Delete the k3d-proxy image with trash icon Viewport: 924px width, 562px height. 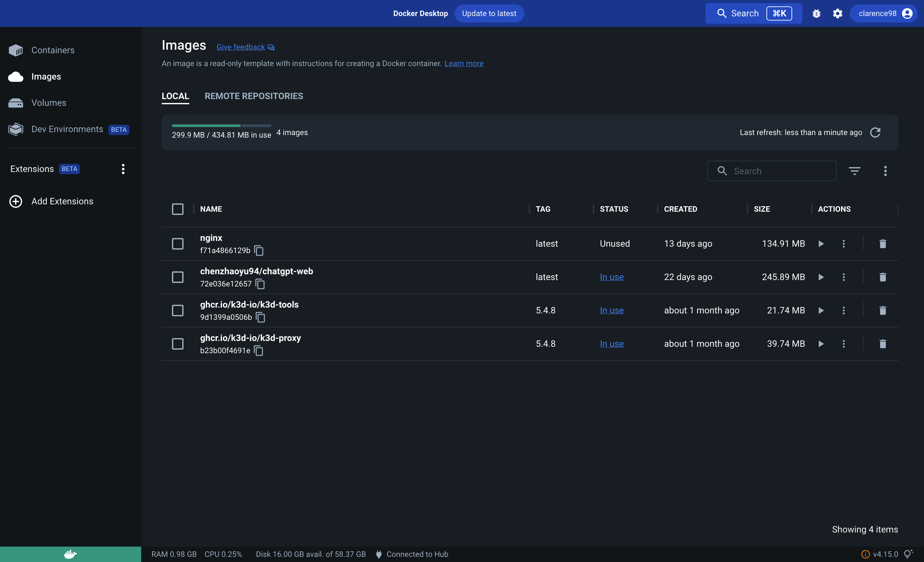tap(882, 344)
